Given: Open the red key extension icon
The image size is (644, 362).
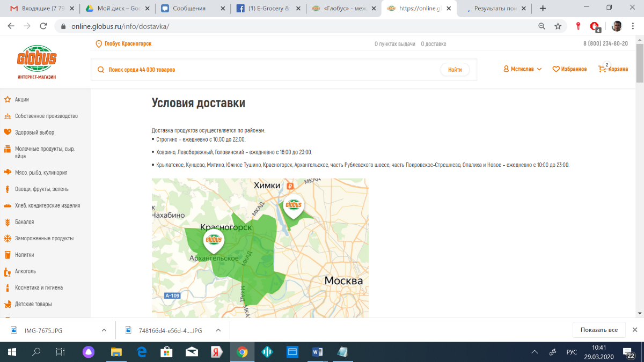Looking at the screenshot, I should click(579, 26).
